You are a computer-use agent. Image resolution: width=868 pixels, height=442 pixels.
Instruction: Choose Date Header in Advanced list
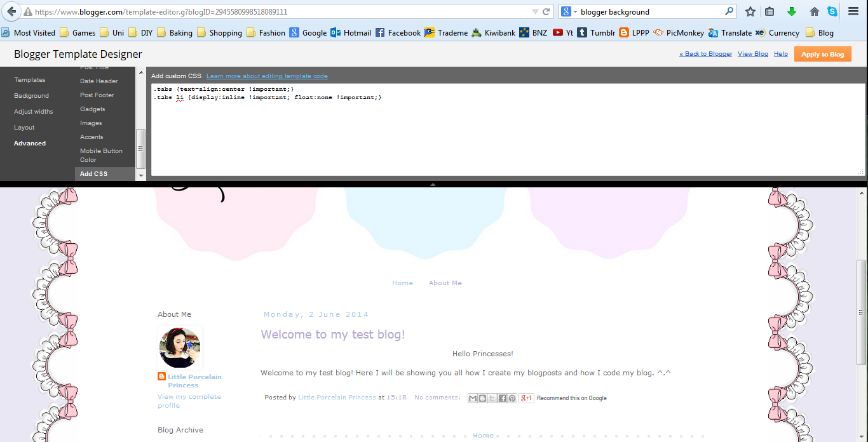(98, 81)
